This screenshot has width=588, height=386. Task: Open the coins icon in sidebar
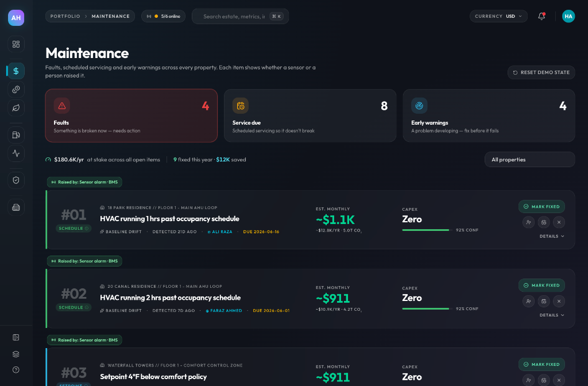click(16, 89)
